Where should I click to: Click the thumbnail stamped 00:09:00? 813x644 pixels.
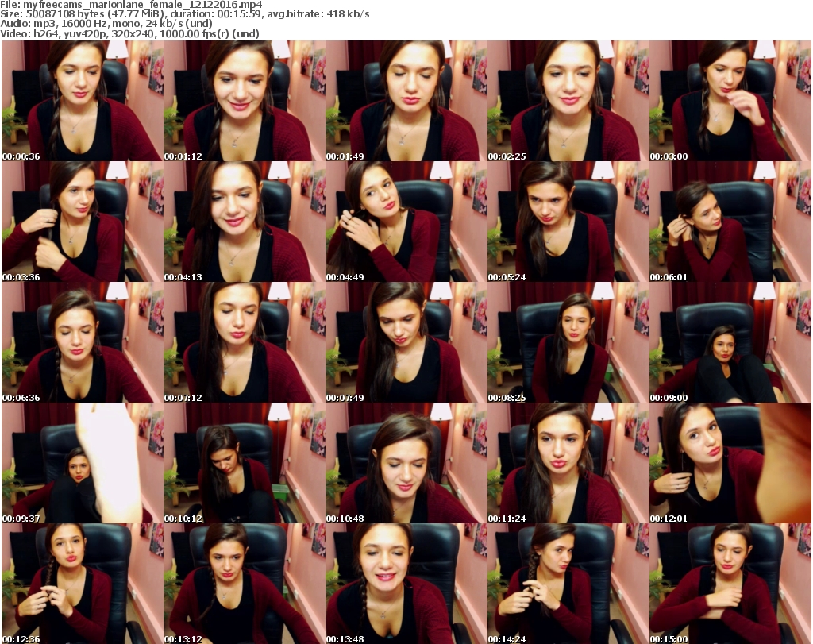(x=730, y=342)
